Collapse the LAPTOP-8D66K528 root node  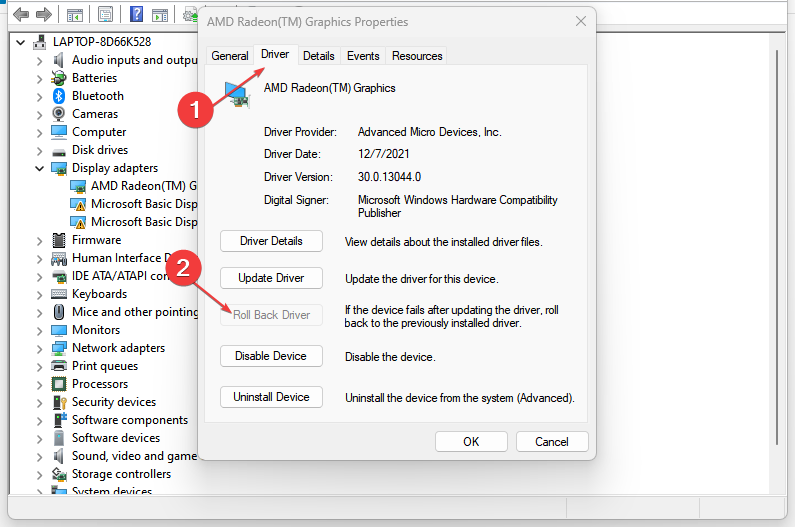tap(21, 43)
